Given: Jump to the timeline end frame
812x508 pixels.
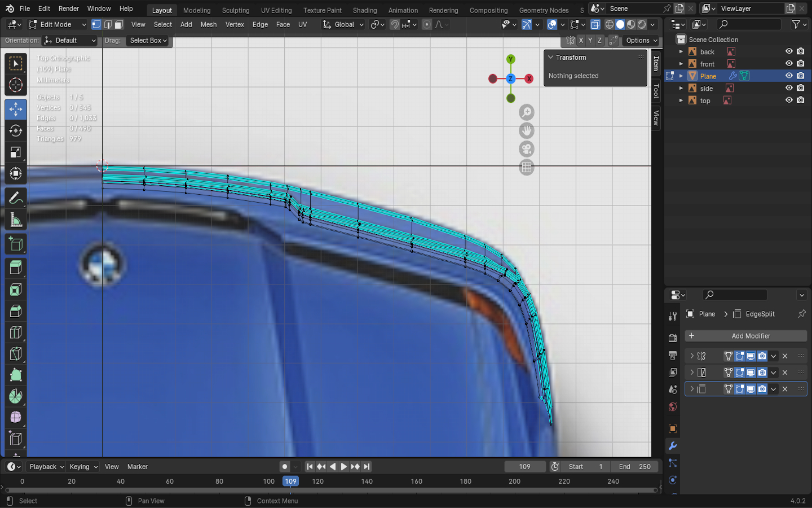Looking at the screenshot, I should pos(367,467).
